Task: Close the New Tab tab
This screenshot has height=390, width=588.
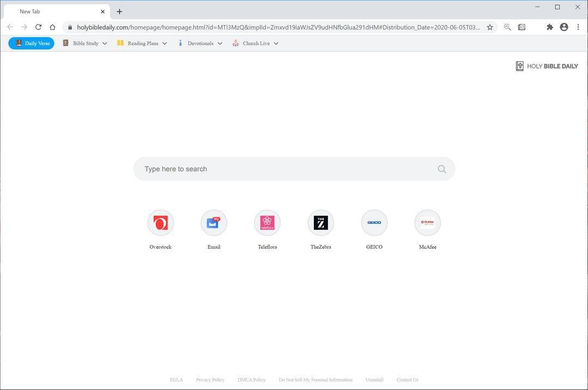Action: [x=102, y=11]
